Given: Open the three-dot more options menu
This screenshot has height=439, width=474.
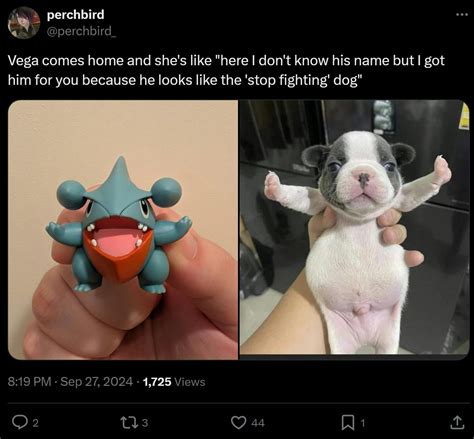Looking at the screenshot, I should pos(462,14).
